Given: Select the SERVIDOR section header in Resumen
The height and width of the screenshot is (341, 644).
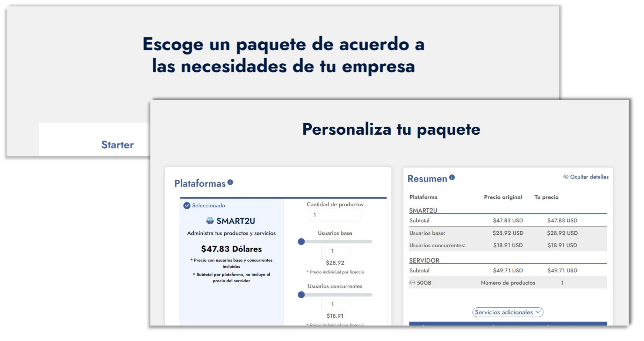Looking at the screenshot, I should 424,261.
